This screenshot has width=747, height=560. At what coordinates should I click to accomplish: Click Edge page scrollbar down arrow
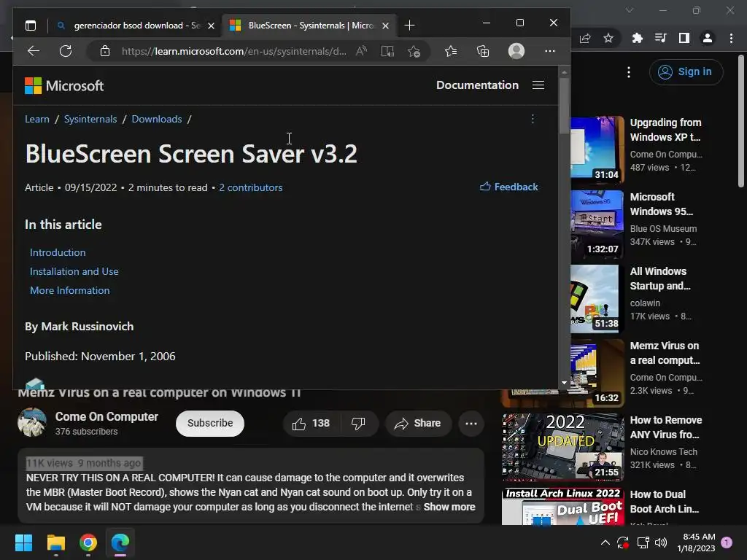point(564,382)
